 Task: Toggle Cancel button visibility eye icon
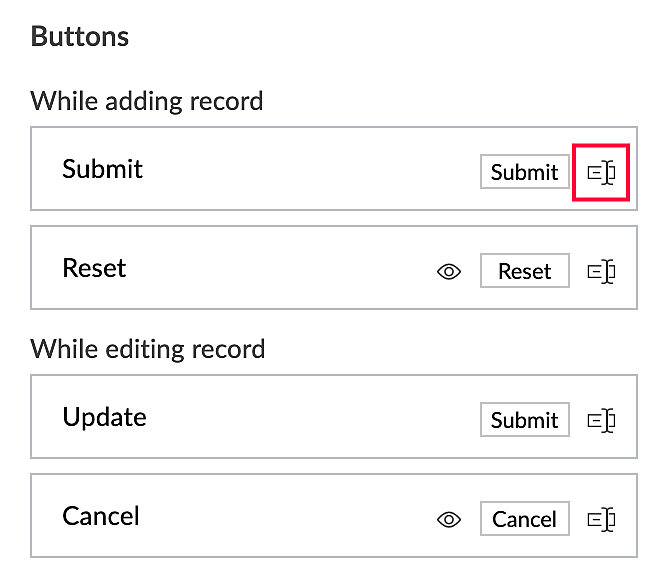pos(449,519)
